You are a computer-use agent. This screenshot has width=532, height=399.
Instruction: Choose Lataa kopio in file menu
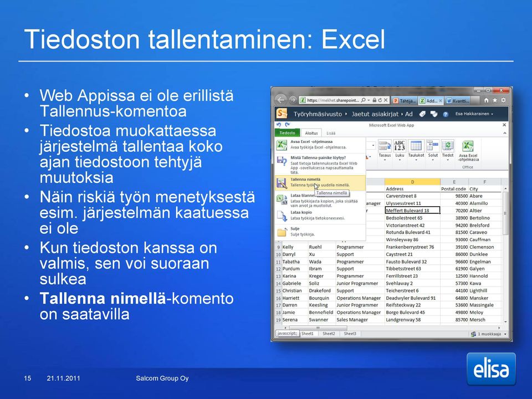point(320,216)
